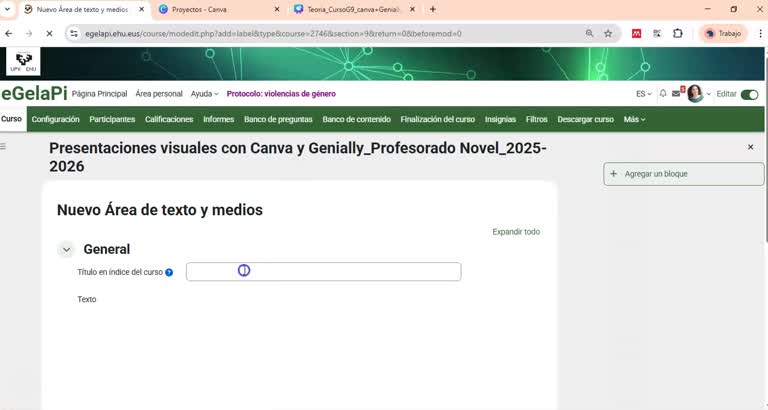
Task: Open the ES language dropdown
Action: pyautogui.click(x=643, y=94)
